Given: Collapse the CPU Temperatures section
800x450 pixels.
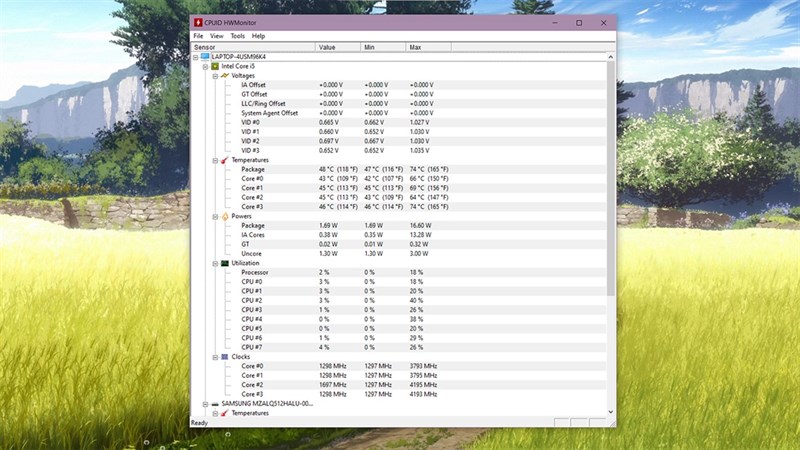Looking at the screenshot, I should click(215, 161).
